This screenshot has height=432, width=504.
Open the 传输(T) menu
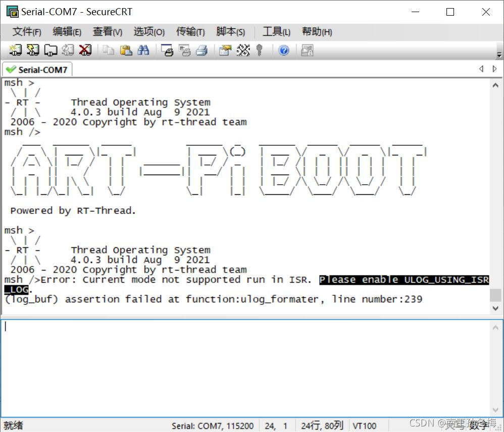(x=190, y=32)
